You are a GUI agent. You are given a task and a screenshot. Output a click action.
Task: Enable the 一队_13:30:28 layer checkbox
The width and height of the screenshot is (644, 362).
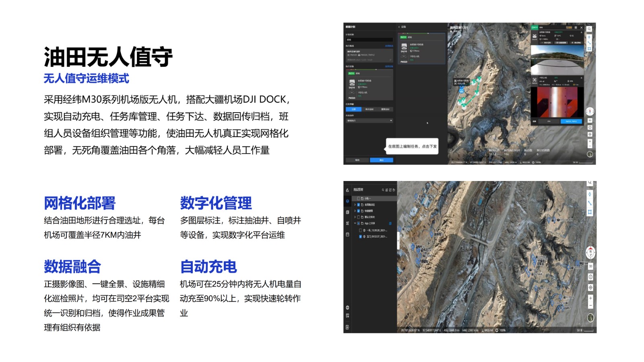(x=360, y=230)
